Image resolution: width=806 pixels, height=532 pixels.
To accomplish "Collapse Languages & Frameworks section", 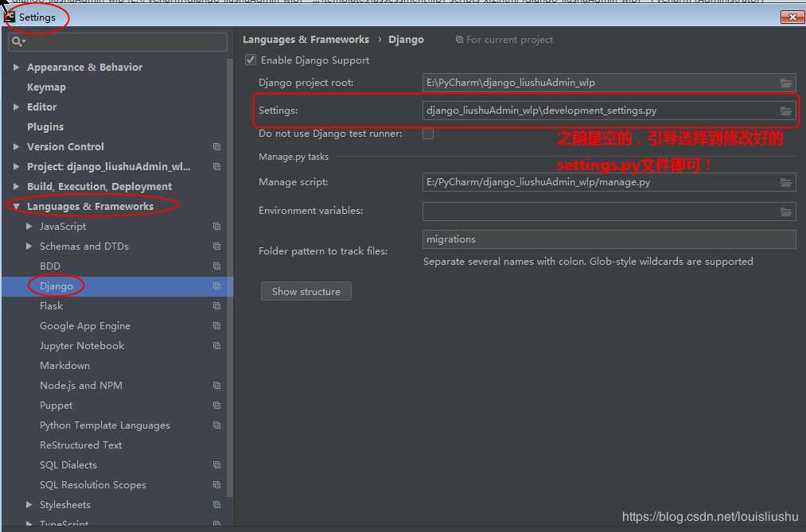I will [x=16, y=207].
